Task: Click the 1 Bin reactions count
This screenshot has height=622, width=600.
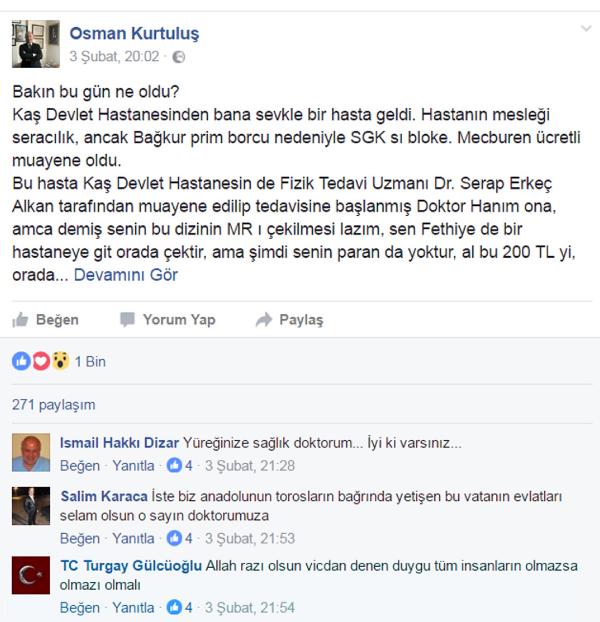Action: coord(90,361)
